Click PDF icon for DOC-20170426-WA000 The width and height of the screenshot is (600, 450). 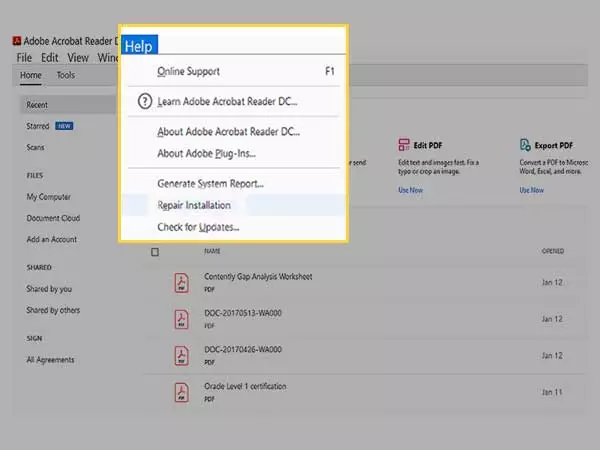[181, 355]
